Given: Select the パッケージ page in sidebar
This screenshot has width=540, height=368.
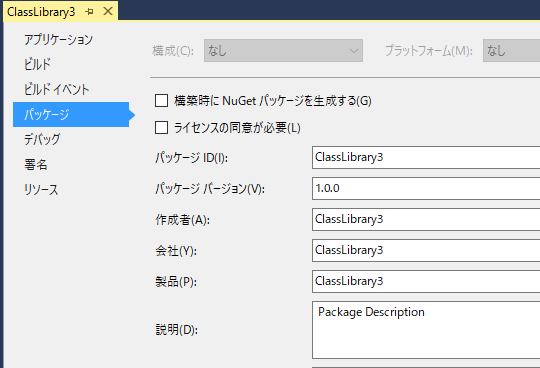Looking at the screenshot, I should 71,114.
